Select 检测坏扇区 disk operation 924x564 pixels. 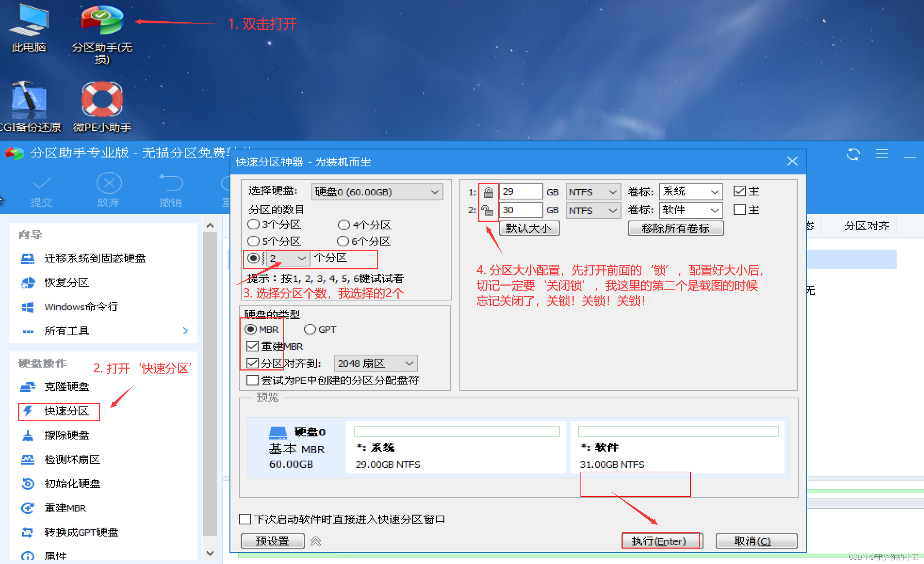click(61, 459)
